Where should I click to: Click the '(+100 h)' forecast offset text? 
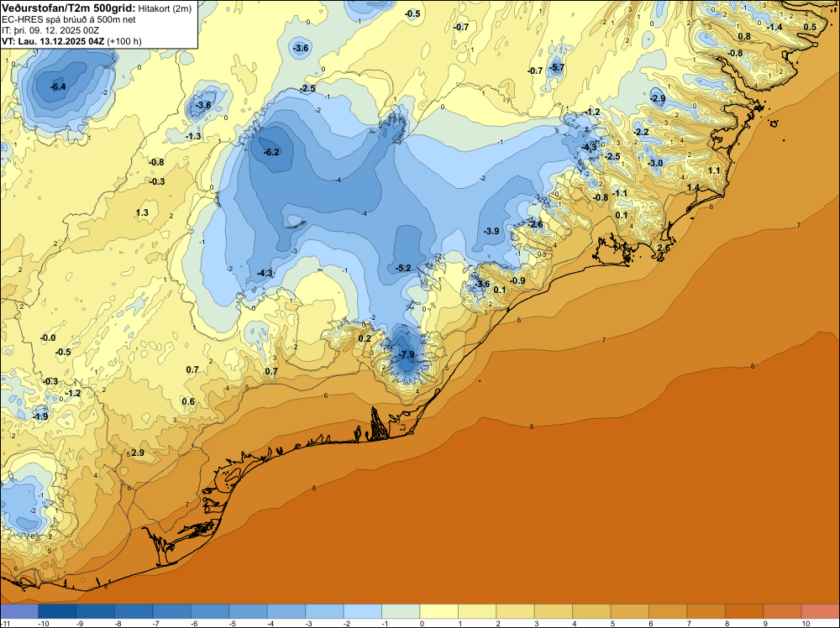coord(124,41)
